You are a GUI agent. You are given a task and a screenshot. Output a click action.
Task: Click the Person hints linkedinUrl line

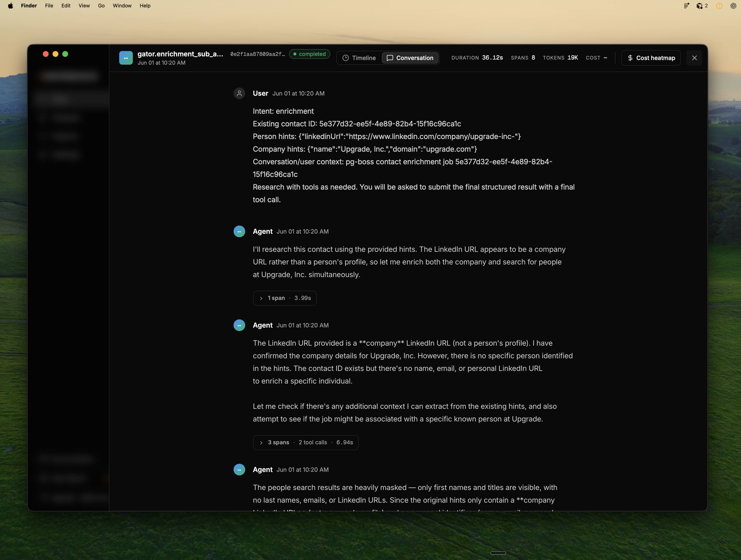387,137
